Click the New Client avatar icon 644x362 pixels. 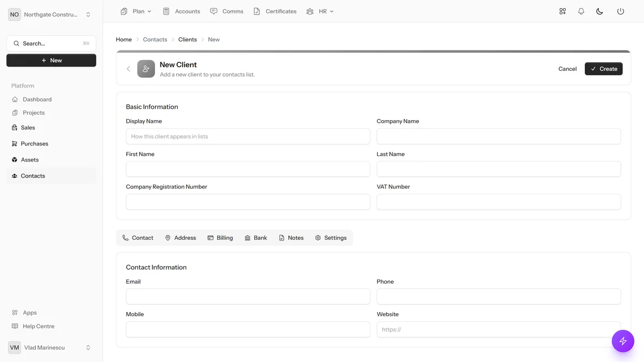[x=146, y=69]
